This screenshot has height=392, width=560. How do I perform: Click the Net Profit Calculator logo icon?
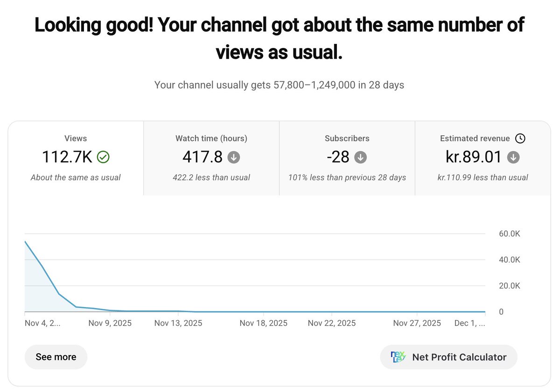click(x=398, y=357)
